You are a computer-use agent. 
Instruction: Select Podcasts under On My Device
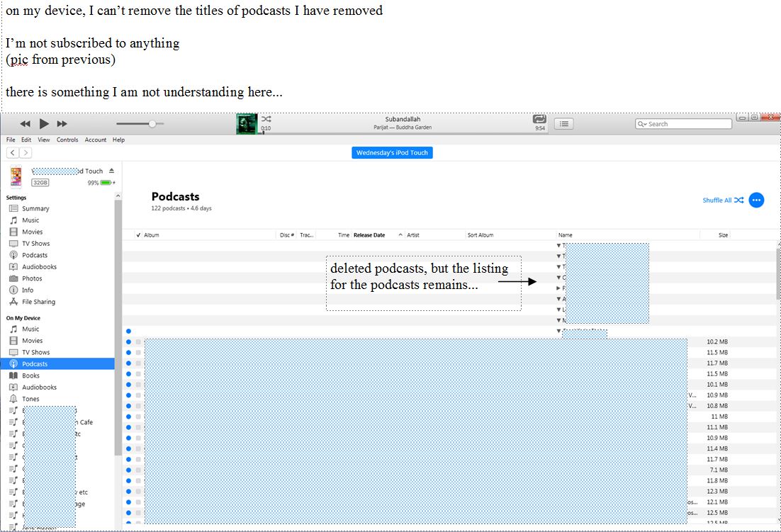point(57,364)
